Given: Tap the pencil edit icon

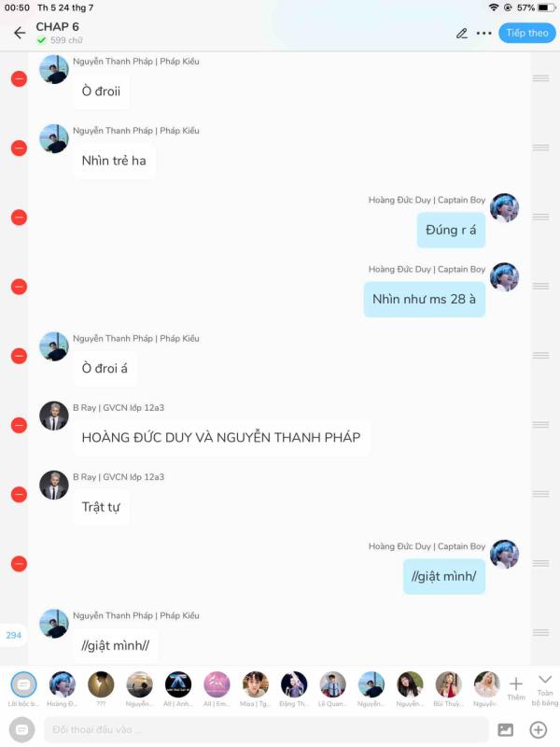Looking at the screenshot, I should click(461, 34).
